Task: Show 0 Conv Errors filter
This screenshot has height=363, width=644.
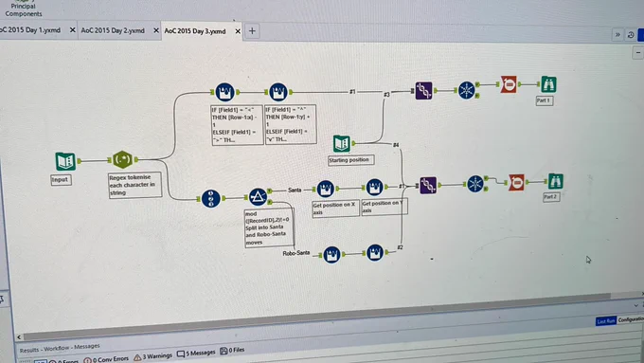Action: [106, 359]
